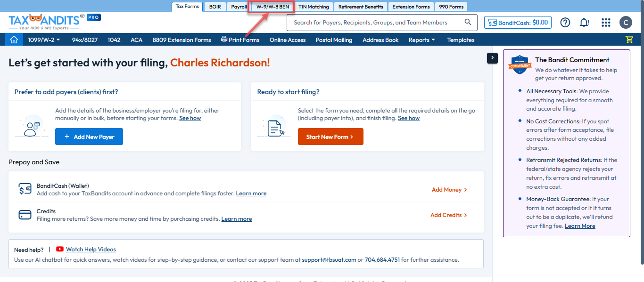Switch to the Retirement Benefits tab
Viewport: 644px width, 282px height.
click(361, 7)
